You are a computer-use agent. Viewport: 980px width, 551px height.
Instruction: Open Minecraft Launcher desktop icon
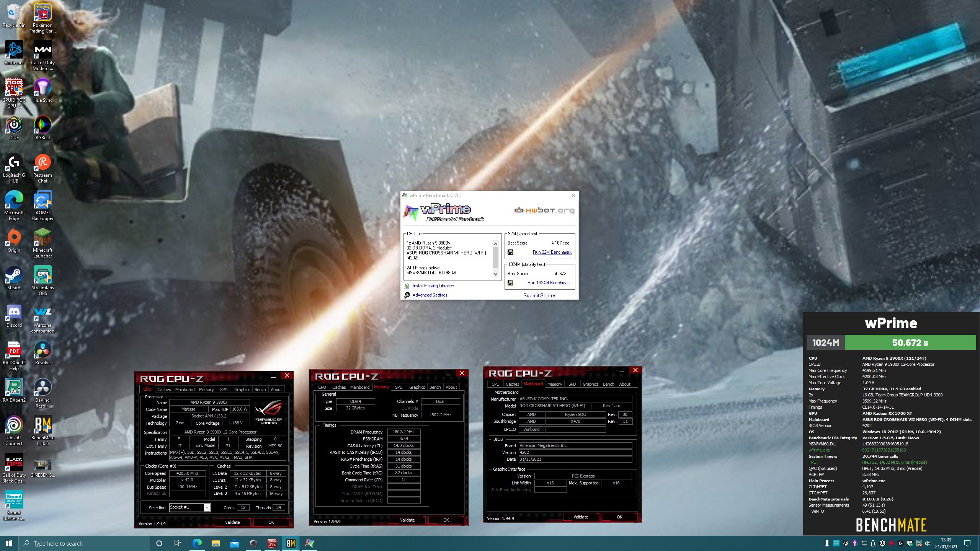click(43, 243)
